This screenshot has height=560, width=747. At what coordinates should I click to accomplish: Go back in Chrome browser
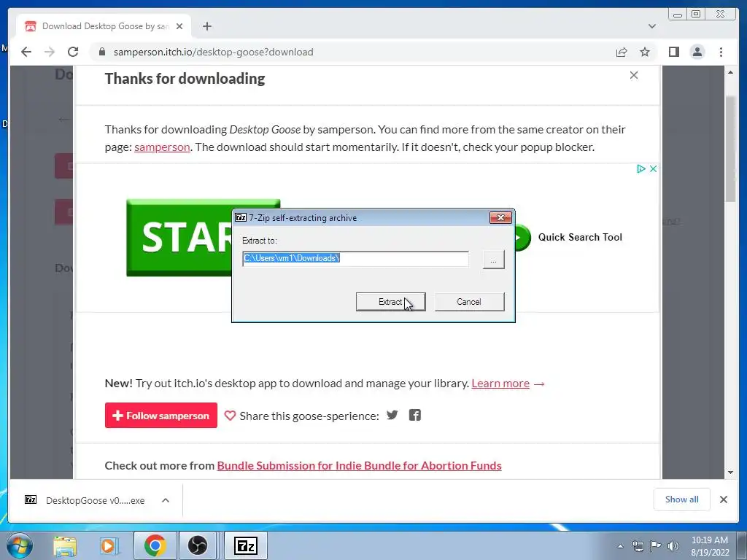coord(26,52)
